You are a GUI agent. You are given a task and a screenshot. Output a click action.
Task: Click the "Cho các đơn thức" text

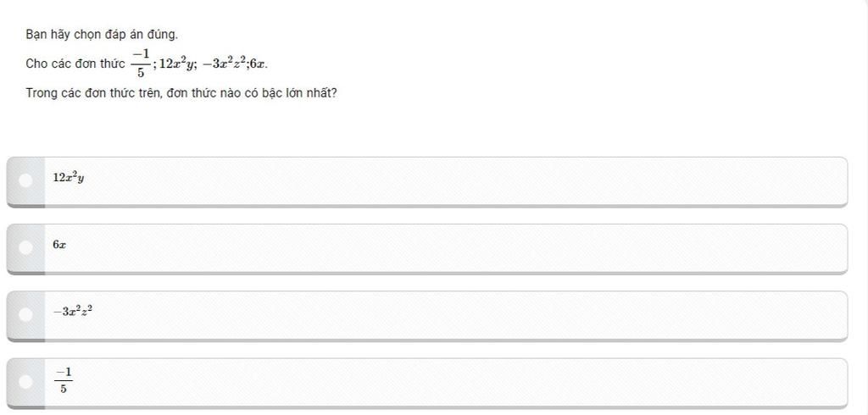click(75, 64)
